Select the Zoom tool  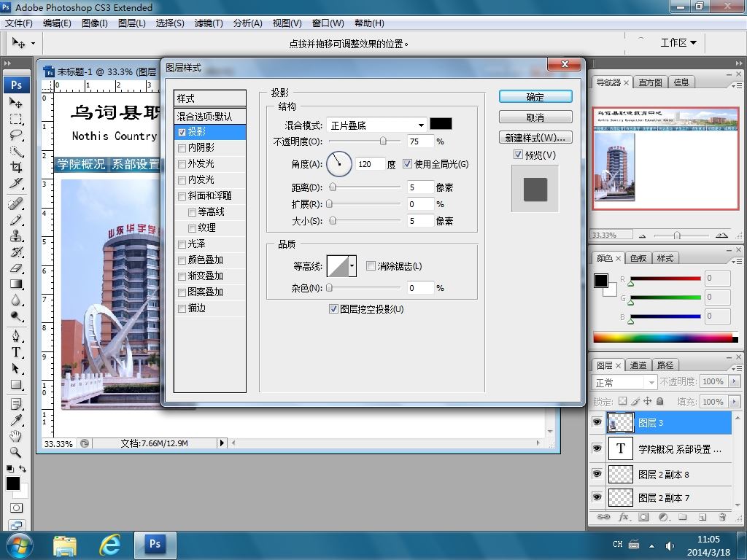[16, 452]
